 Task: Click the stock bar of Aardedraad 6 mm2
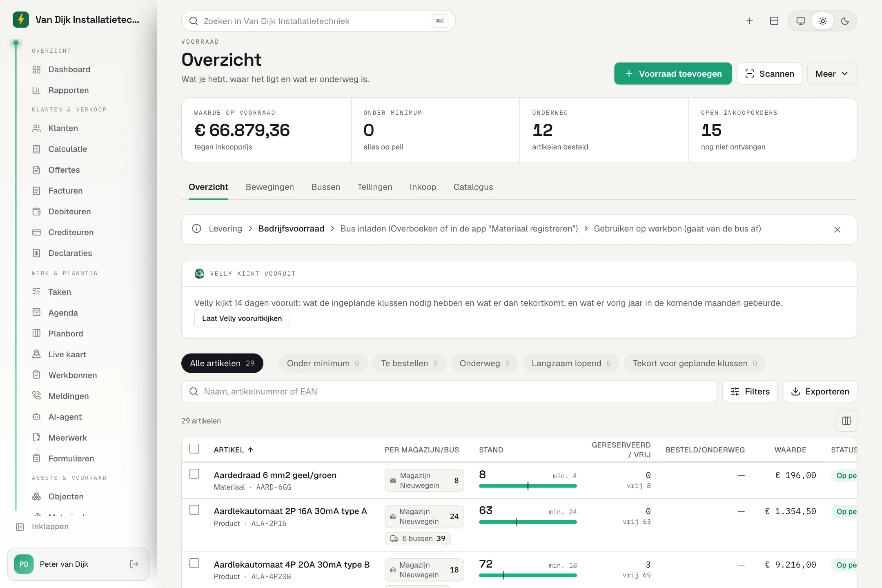click(528, 486)
